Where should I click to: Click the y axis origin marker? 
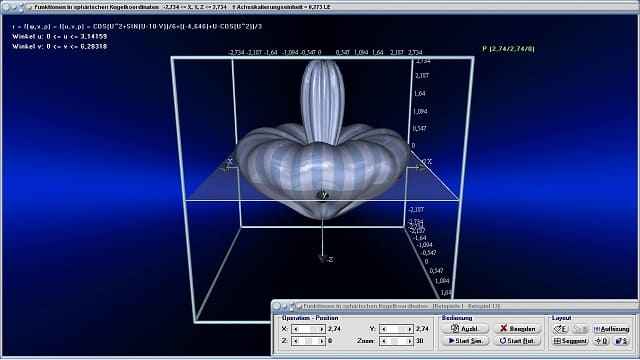tap(322, 195)
